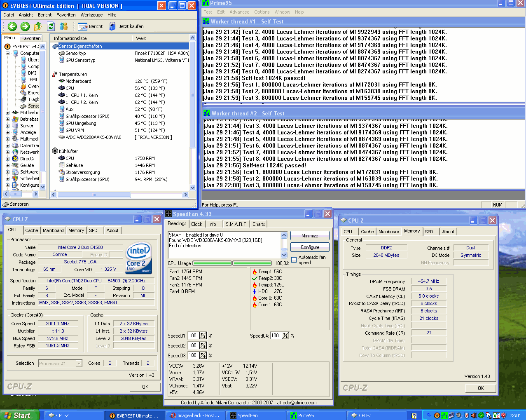The width and height of the screenshot is (526, 420).
Task: Click the HD0 blue down-arrow icon
Action: click(255, 291)
